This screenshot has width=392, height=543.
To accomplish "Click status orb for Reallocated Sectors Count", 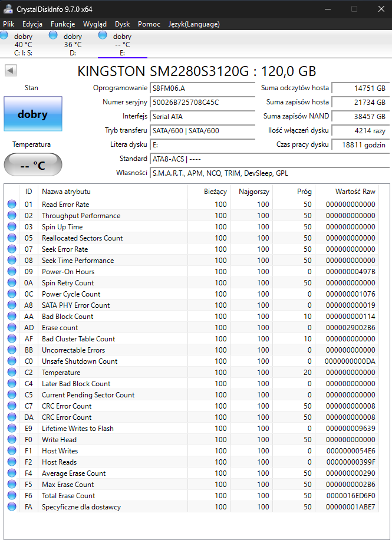I will [12, 238].
